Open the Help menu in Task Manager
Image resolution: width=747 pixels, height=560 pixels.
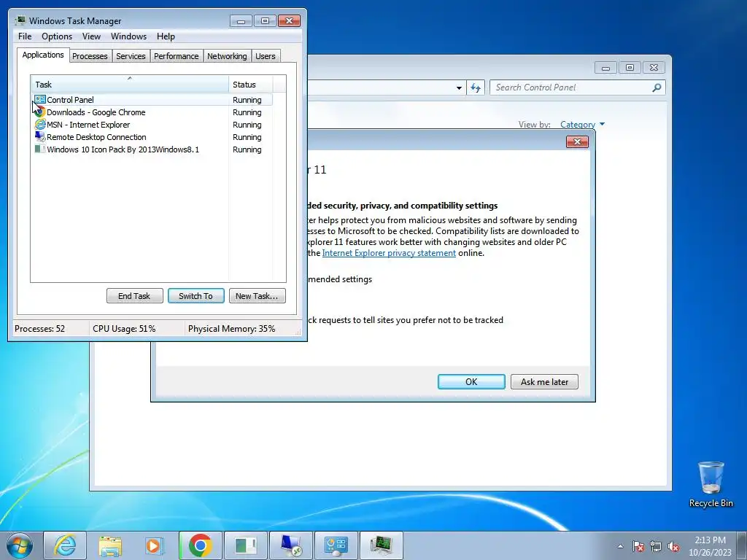coord(166,36)
